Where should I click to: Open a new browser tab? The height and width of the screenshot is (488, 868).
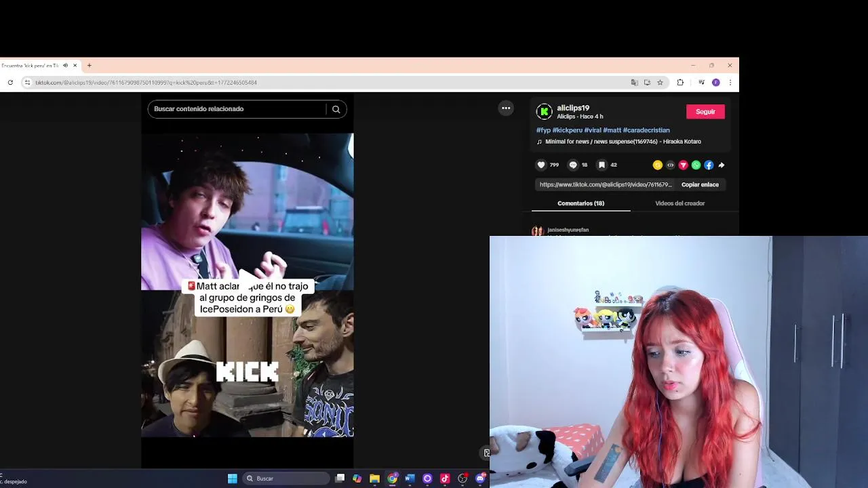pos(89,66)
